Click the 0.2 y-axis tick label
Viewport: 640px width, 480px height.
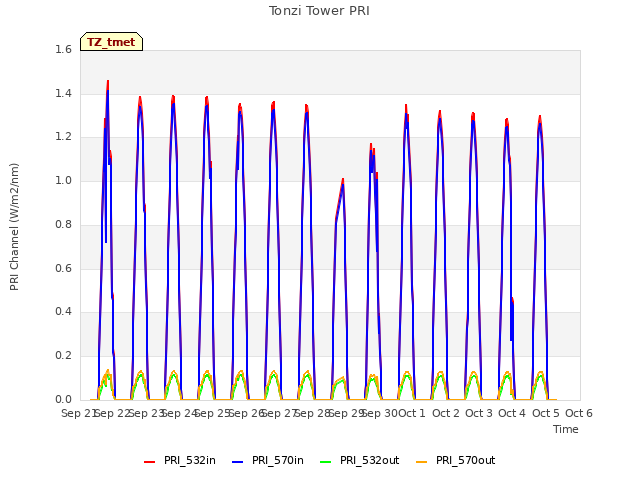pyautogui.click(x=63, y=356)
